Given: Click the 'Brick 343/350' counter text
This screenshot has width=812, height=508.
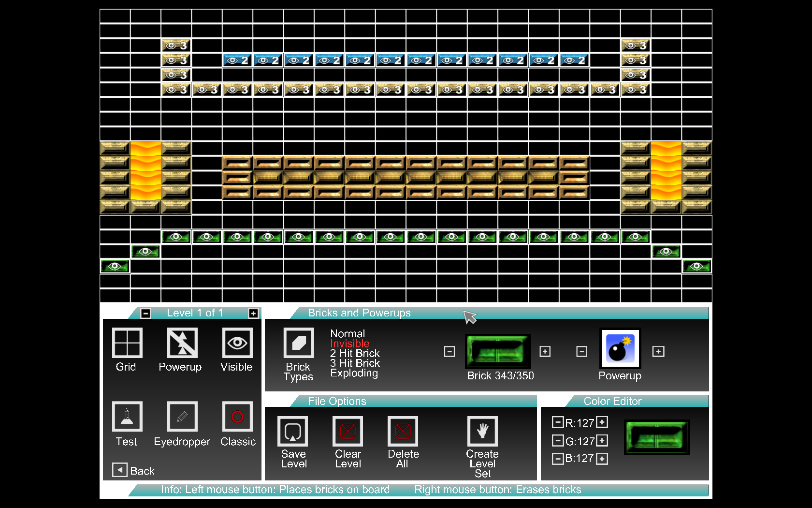Looking at the screenshot, I should point(500,376).
